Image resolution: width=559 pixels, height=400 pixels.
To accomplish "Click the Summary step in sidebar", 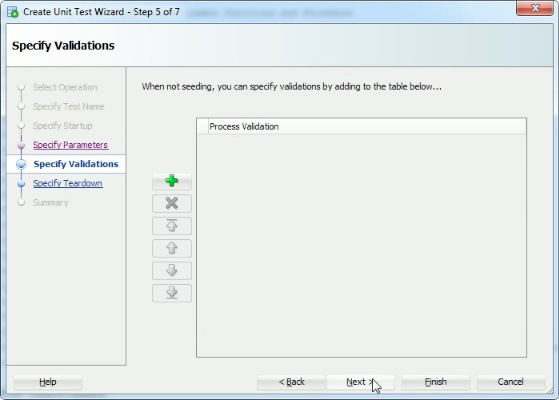I will pyautogui.click(x=50, y=202).
